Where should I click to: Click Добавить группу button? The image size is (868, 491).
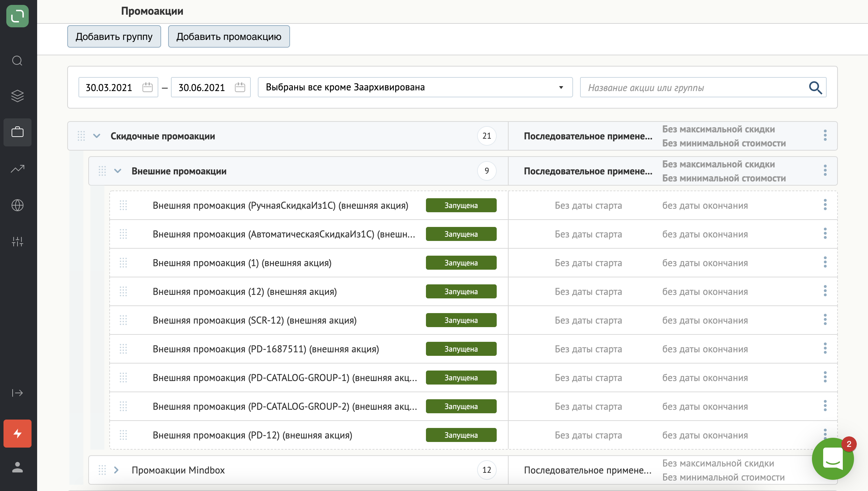(x=114, y=36)
